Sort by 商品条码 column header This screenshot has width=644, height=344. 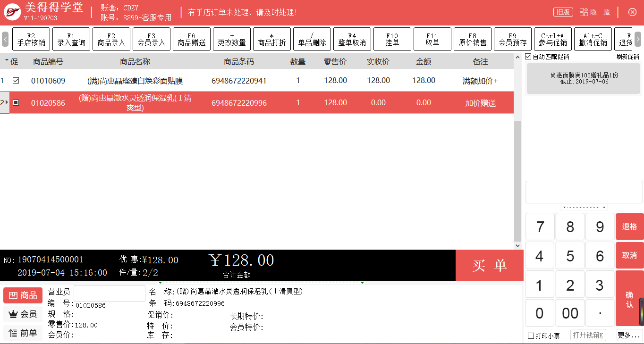239,61
